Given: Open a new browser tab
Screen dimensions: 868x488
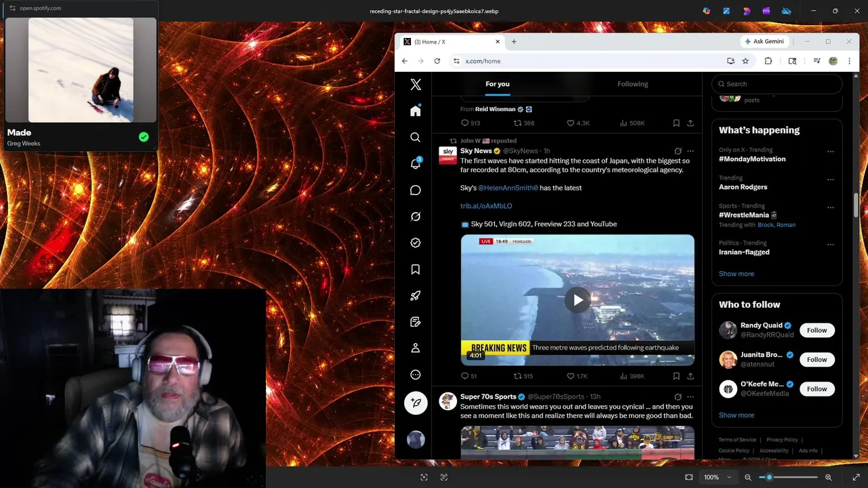Looking at the screenshot, I should tap(513, 41).
